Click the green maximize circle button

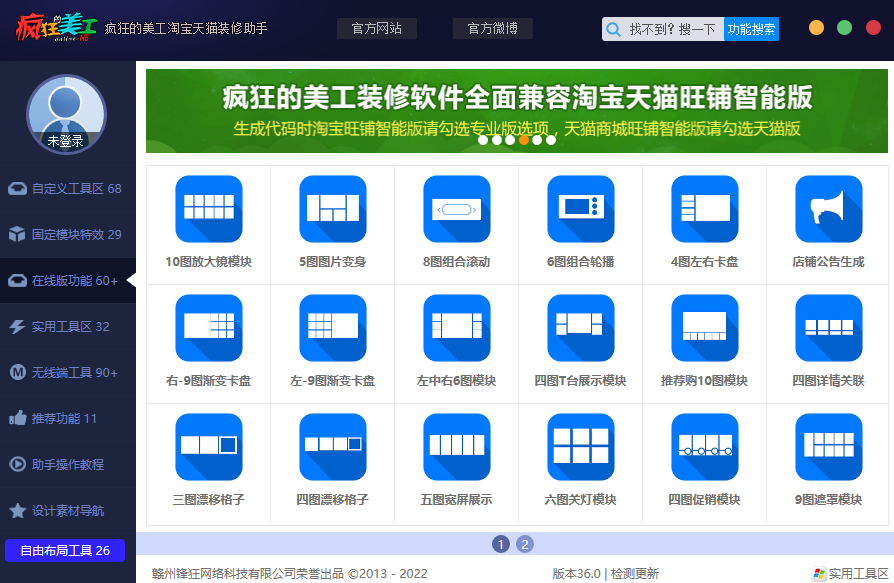coord(844,27)
